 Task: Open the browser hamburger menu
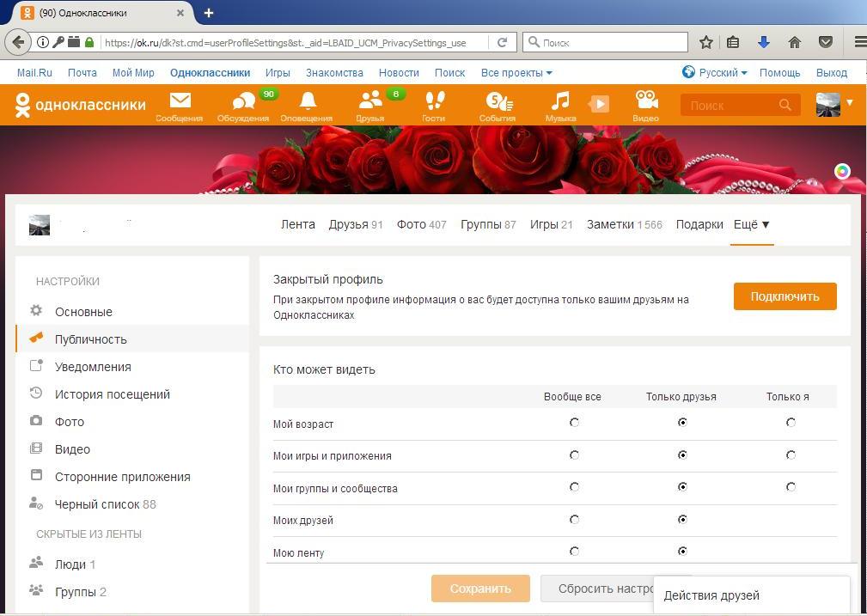tap(860, 43)
